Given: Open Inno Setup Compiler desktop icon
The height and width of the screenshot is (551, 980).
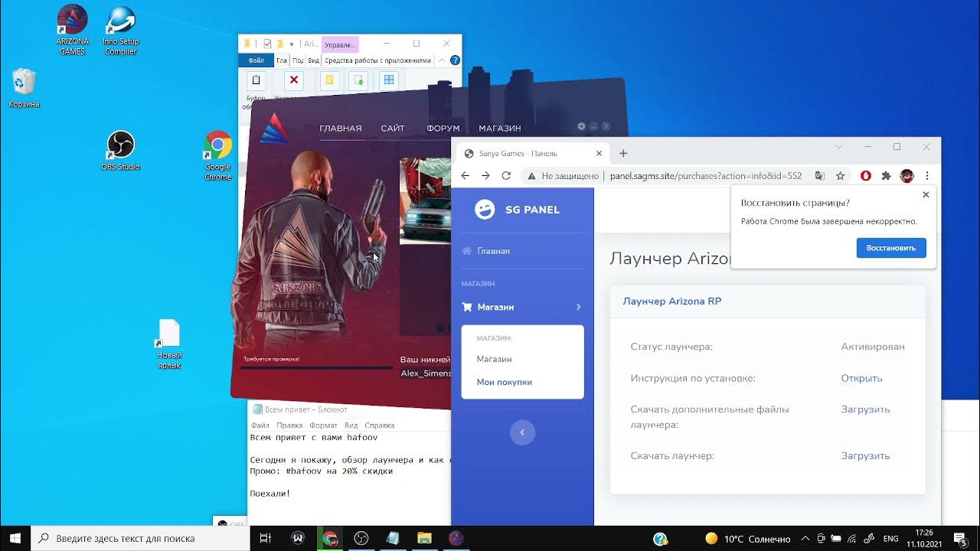Looking at the screenshot, I should tap(120, 31).
